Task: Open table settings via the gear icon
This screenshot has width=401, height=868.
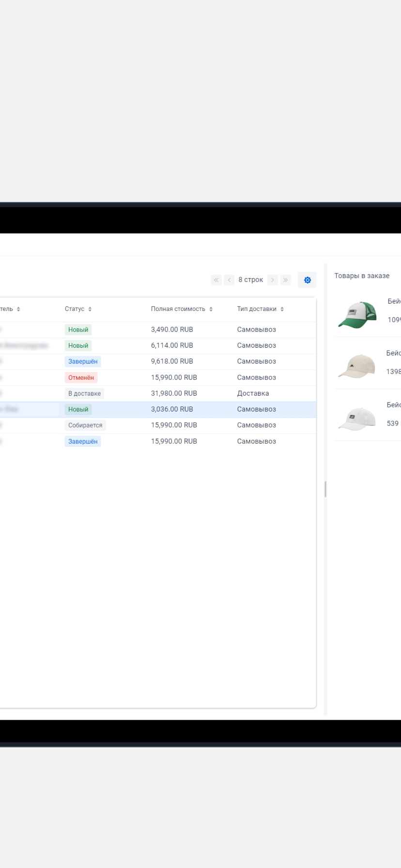Action: [307, 280]
